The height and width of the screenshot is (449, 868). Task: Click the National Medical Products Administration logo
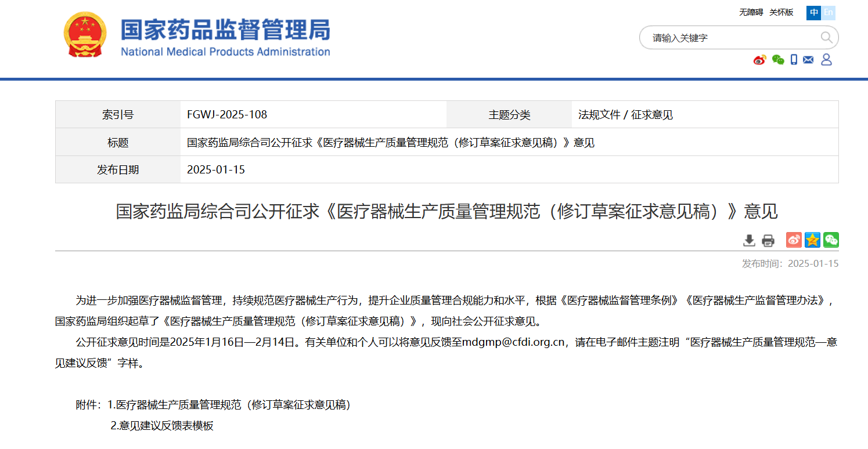[225, 36]
